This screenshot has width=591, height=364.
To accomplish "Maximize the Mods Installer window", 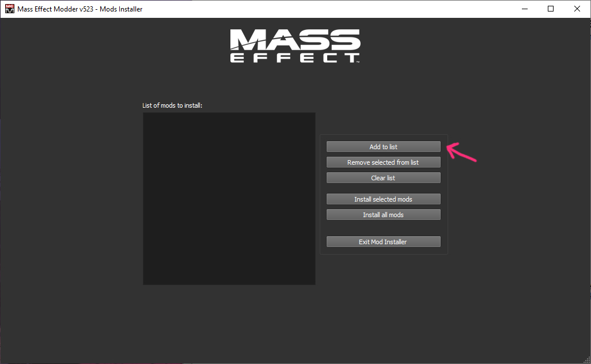I will tap(551, 9).
